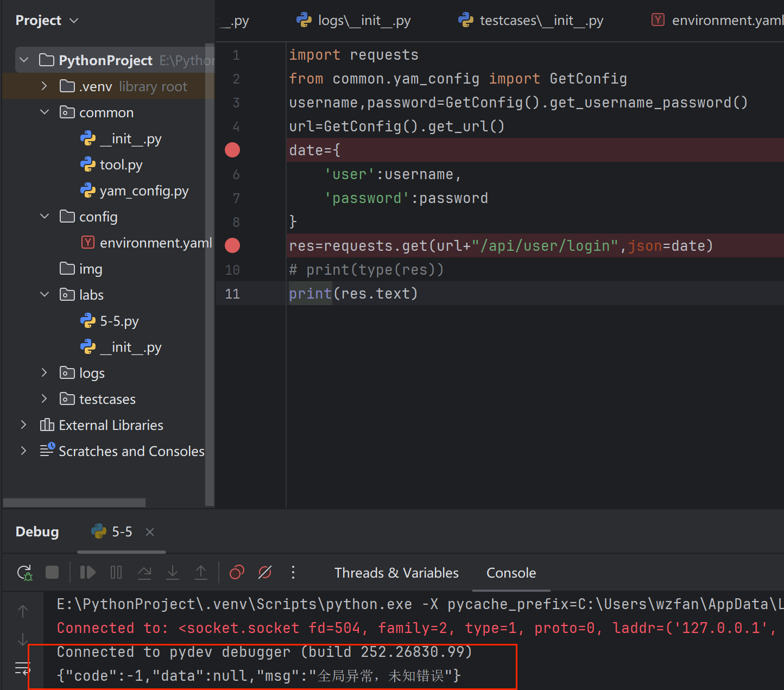The image size is (784, 690).
Task: Click the Rerun debug icon
Action: pyautogui.click(x=24, y=573)
